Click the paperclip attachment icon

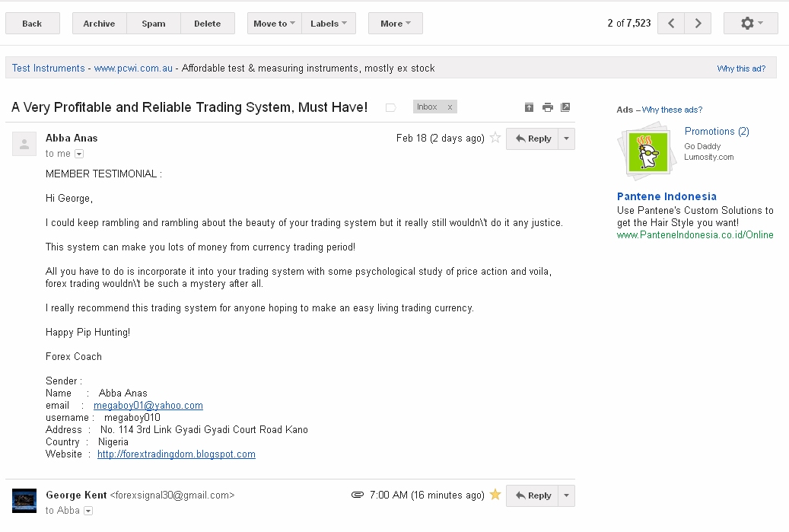pyautogui.click(x=358, y=495)
